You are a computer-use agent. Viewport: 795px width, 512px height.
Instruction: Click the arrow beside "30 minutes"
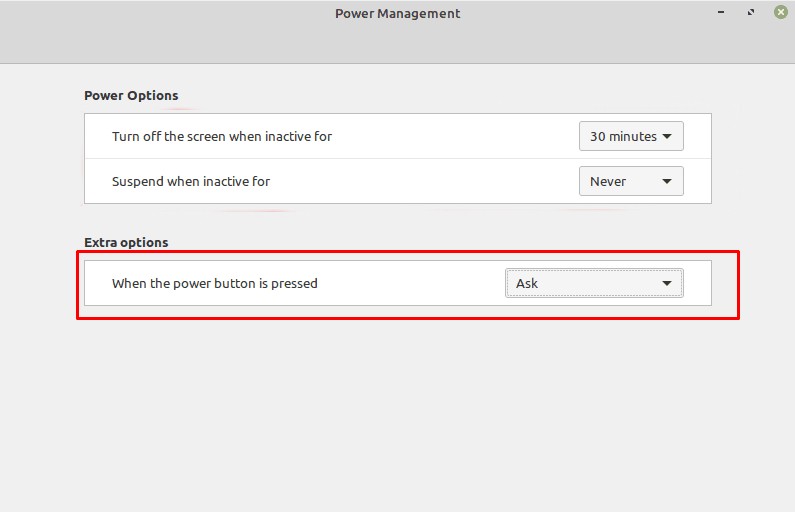[x=667, y=137]
